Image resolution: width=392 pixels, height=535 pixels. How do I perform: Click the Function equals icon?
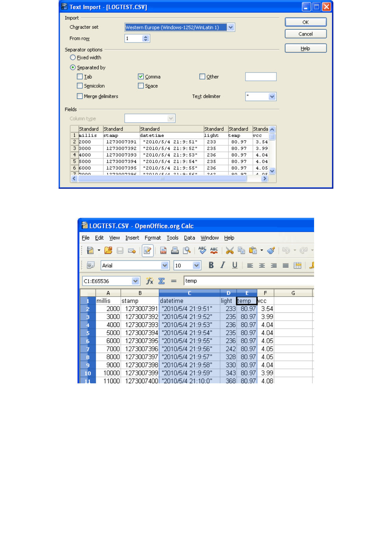[174, 281]
